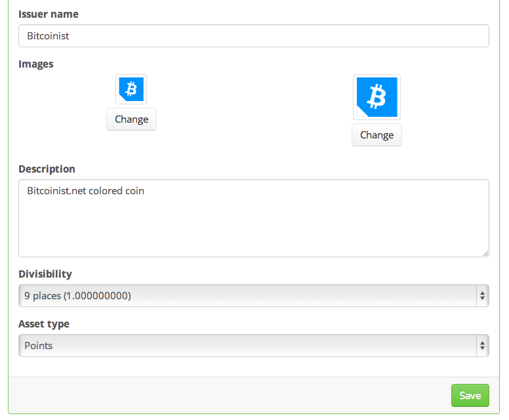Click the large Bitcoin logo thumbnail
This screenshot has width=509, height=420.
click(377, 97)
